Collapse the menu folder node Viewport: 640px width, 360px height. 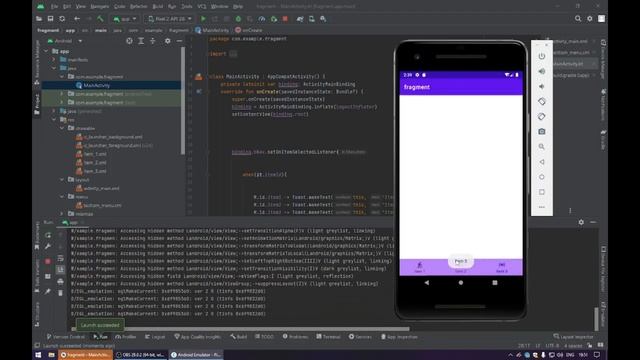pyautogui.click(x=62, y=197)
